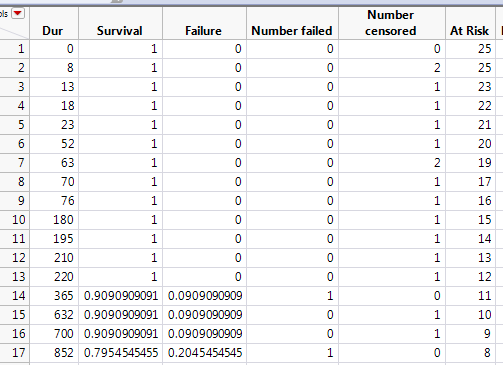Click the At Risk cell showing 19
The width and height of the screenshot is (503, 365).
click(x=470, y=163)
